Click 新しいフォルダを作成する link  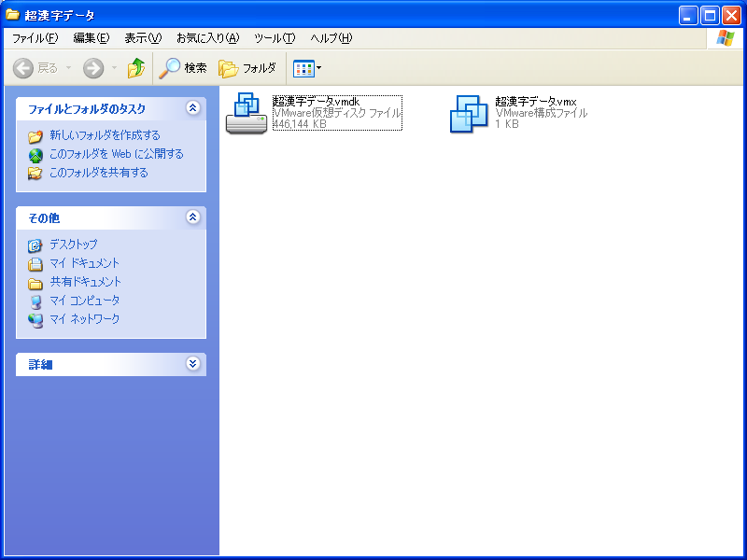click(x=105, y=135)
